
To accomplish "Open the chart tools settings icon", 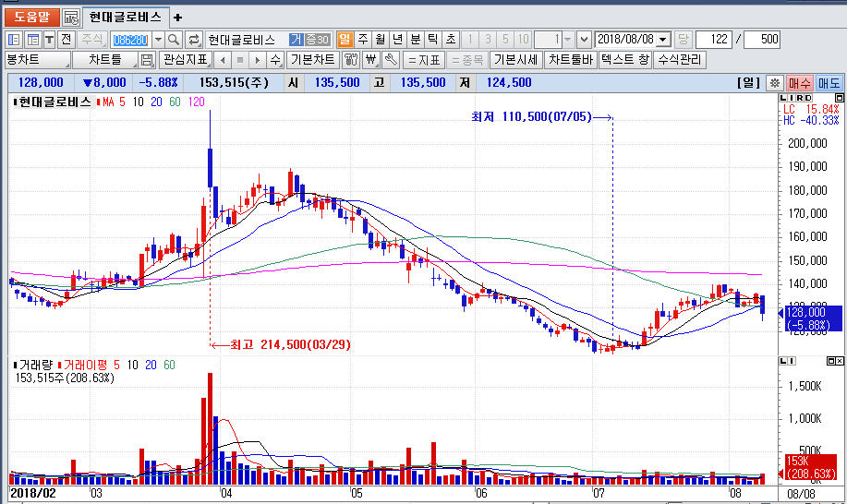I will coord(351,60).
